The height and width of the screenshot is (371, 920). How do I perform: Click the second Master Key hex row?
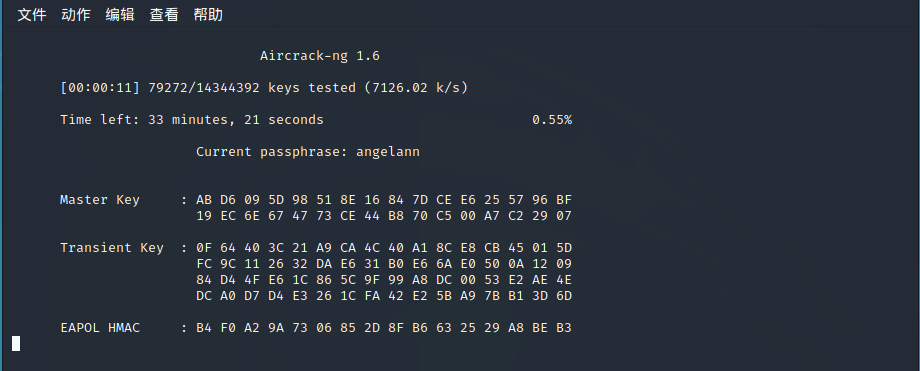coord(384,216)
